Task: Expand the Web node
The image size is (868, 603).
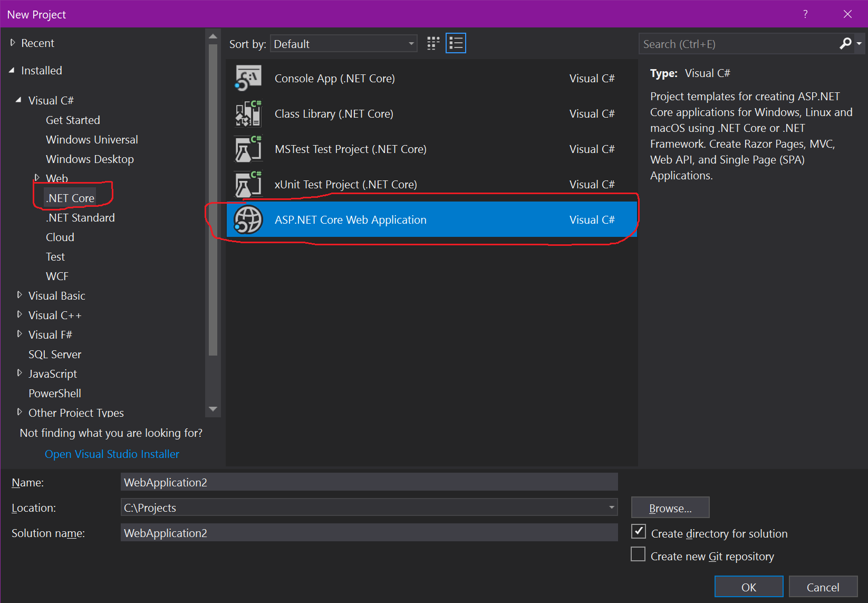Action: 37,177
